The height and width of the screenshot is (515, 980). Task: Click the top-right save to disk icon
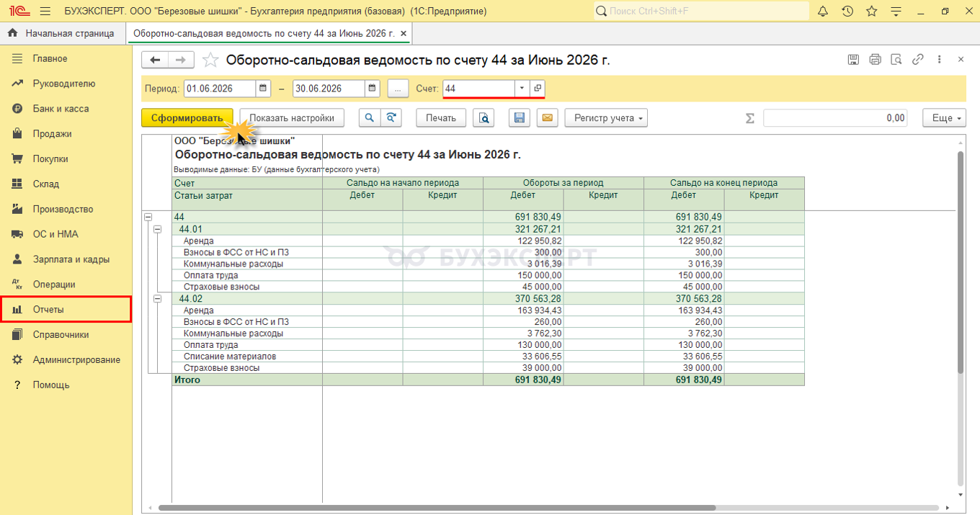(853, 60)
